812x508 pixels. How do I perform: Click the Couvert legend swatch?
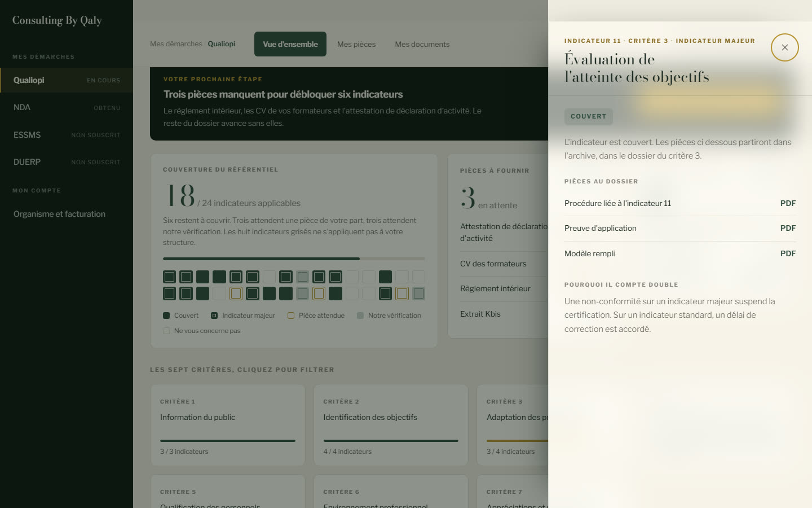point(166,316)
